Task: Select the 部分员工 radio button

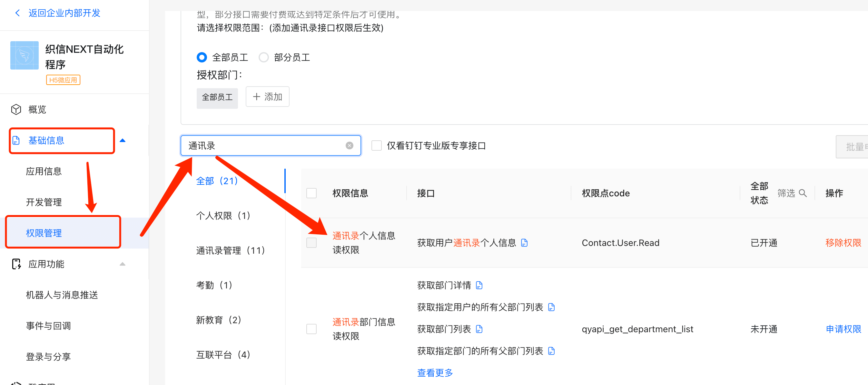Action: 263,58
